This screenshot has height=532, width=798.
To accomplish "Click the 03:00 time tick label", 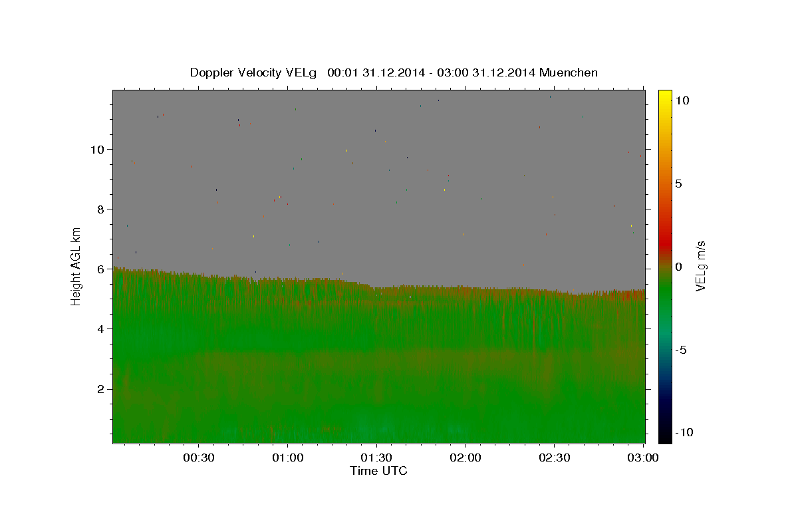I will click(x=642, y=458).
